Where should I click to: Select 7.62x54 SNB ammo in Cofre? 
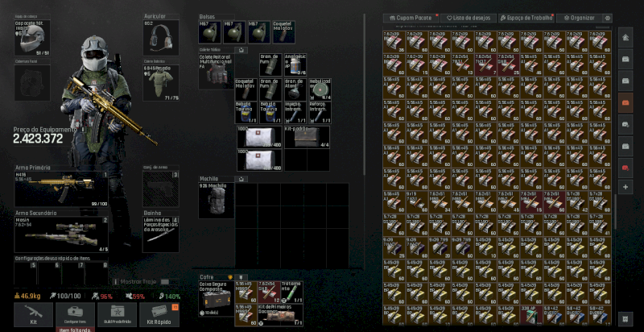(x=269, y=293)
